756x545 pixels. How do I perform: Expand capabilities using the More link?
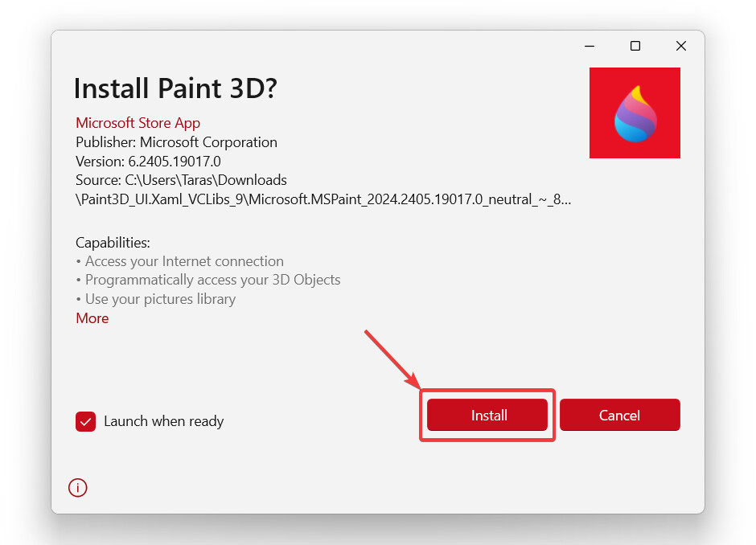(x=92, y=318)
